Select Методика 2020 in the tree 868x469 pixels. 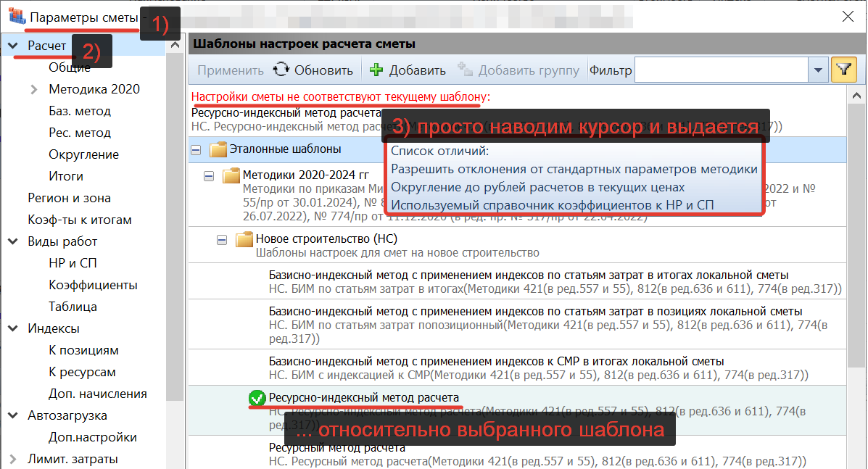[x=94, y=89]
